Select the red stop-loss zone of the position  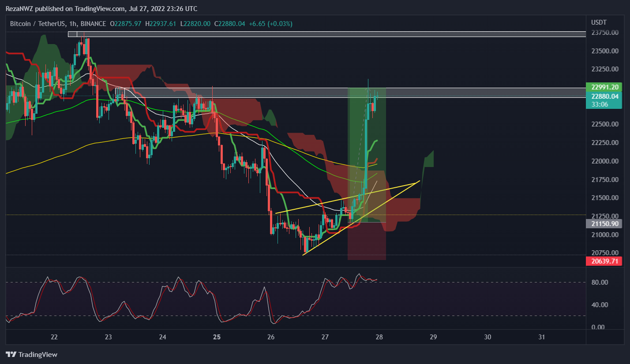[367, 241]
